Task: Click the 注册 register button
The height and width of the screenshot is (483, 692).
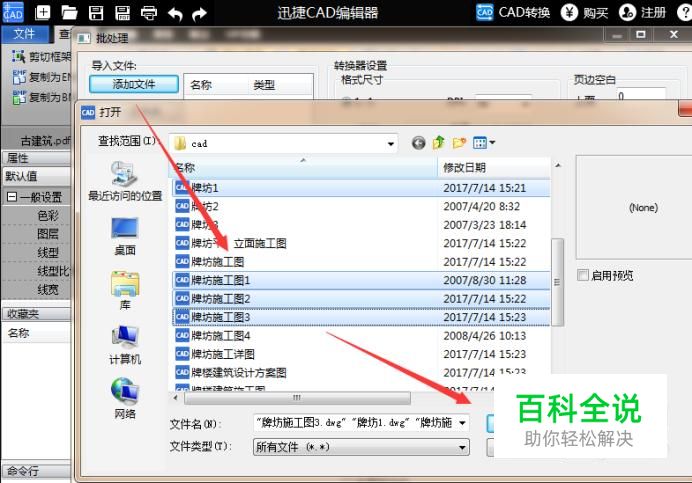Action: point(642,12)
